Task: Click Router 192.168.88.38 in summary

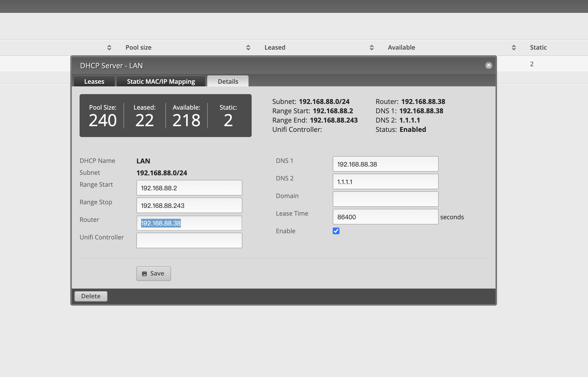Action: [411, 102]
